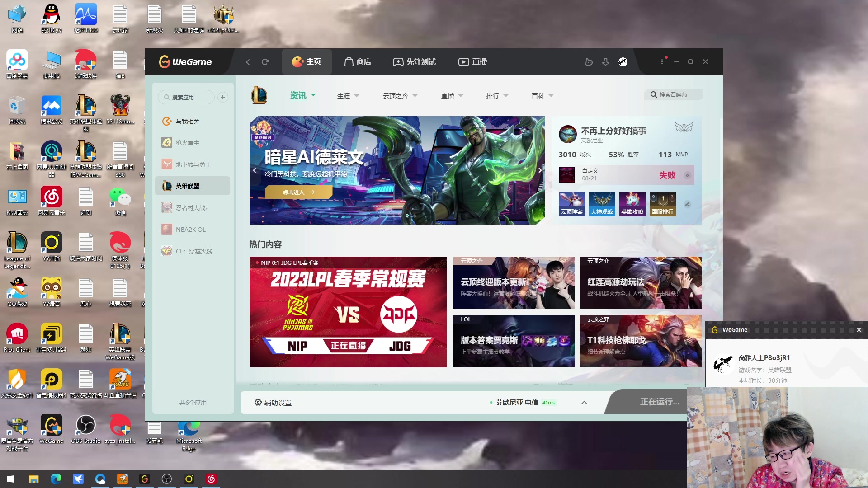
Task: Click the 自定义 失败 match record
Action: point(626,175)
